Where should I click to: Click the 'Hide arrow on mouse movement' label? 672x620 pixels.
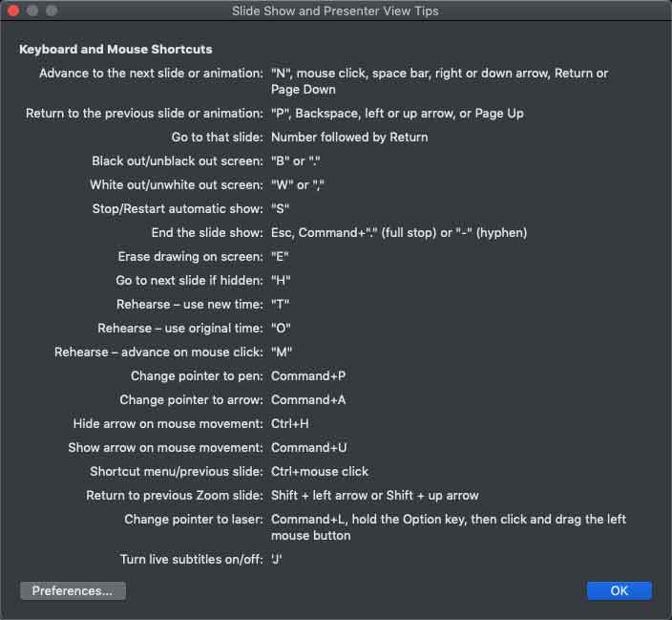tap(168, 423)
